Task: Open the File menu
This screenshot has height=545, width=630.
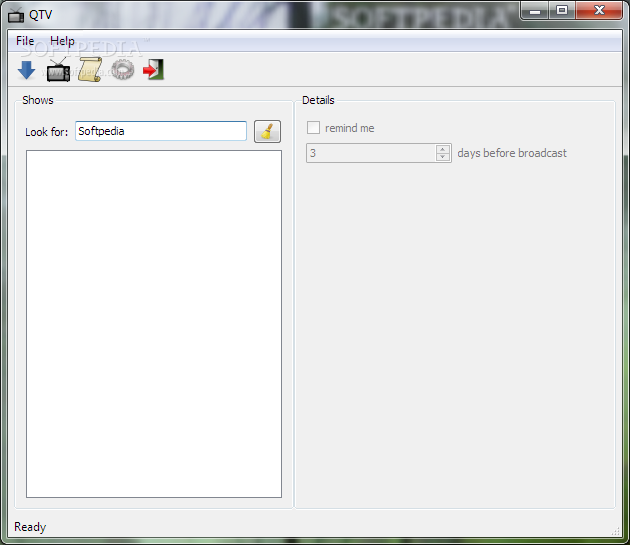Action: click(x=25, y=41)
